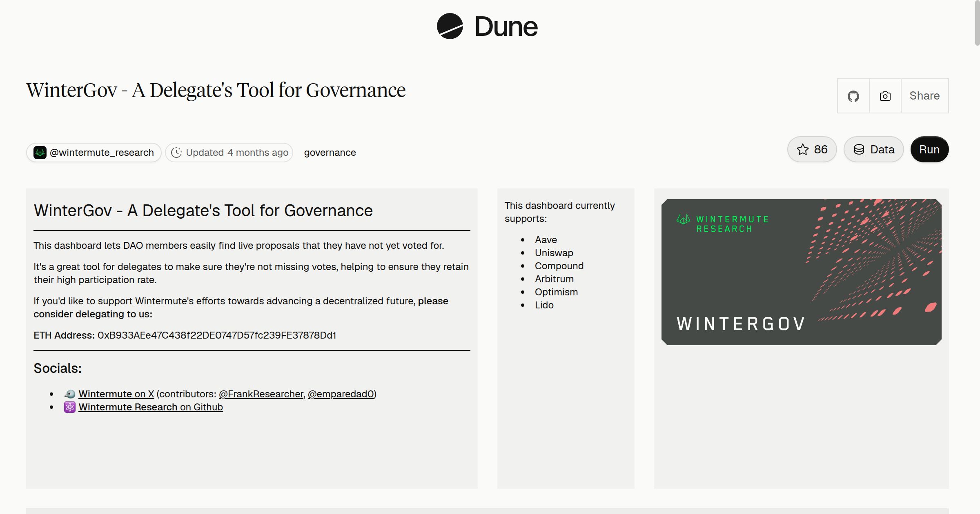This screenshot has width=980, height=514.
Task: Open the Dune logo home link
Action: click(x=487, y=26)
